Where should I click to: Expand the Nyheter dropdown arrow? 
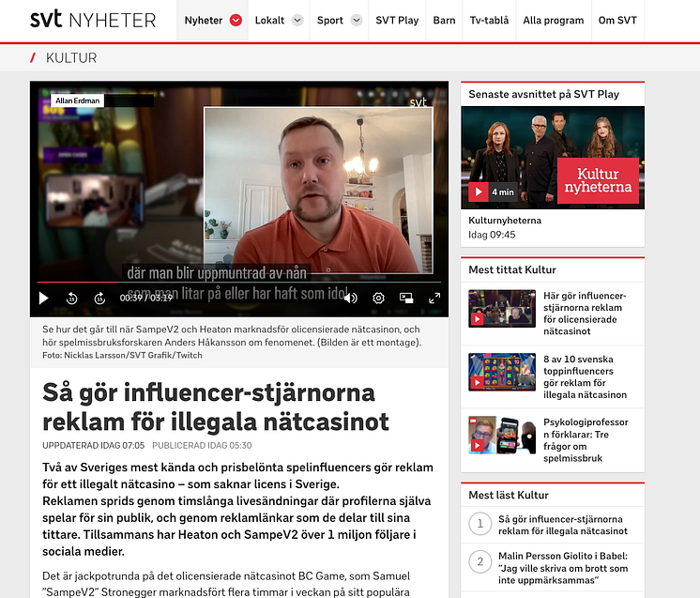(x=236, y=20)
